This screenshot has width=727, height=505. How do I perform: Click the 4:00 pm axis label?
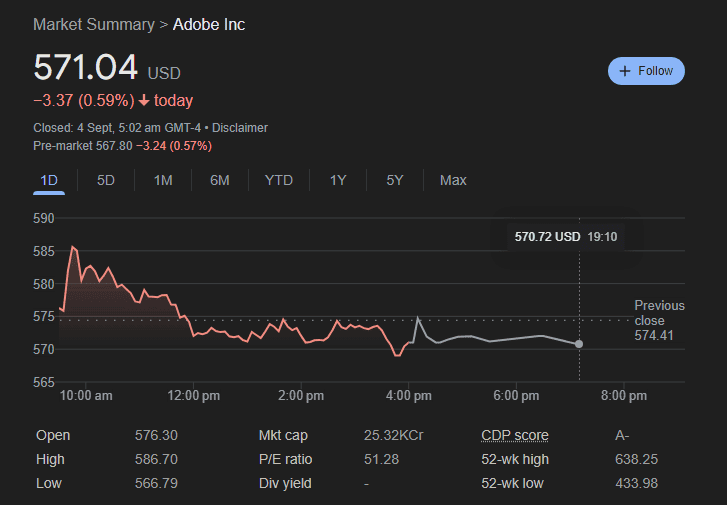click(408, 396)
